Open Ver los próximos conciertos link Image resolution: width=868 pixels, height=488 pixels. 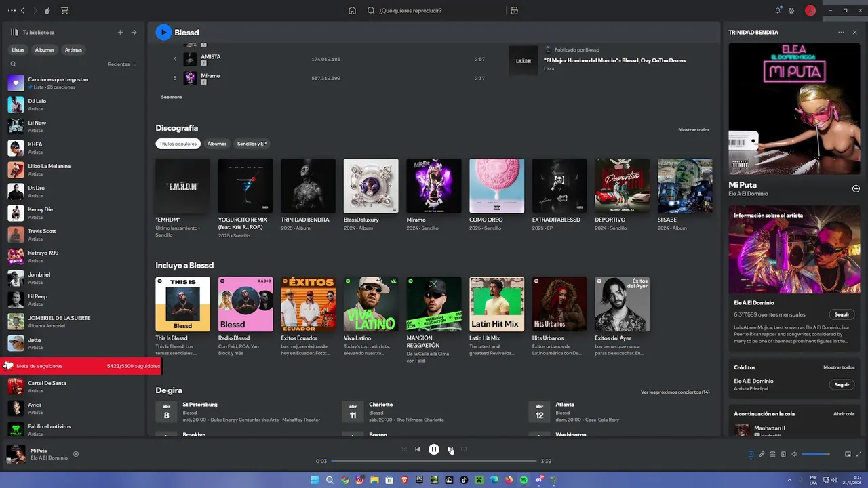point(675,392)
